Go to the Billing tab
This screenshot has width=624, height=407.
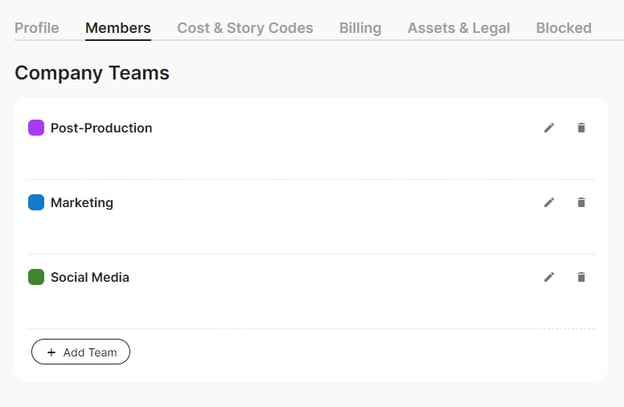click(360, 28)
